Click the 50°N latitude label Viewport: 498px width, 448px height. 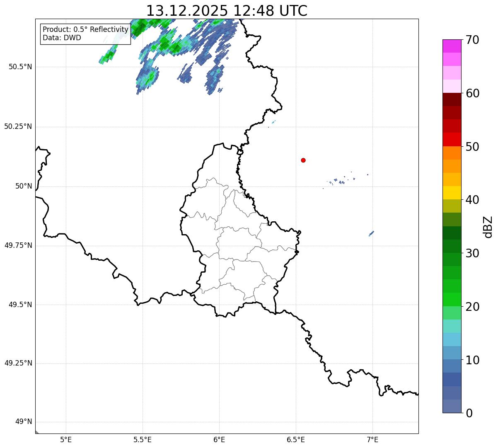pyautogui.click(x=24, y=186)
